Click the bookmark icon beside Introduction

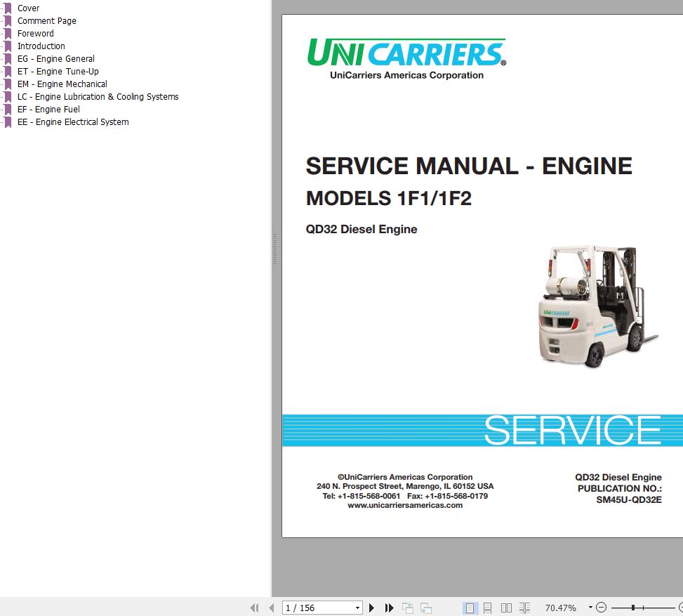click(x=8, y=46)
